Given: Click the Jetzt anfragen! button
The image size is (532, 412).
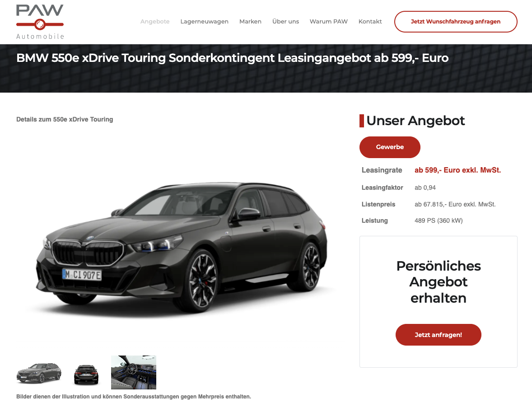Looking at the screenshot, I should tap(439, 335).
